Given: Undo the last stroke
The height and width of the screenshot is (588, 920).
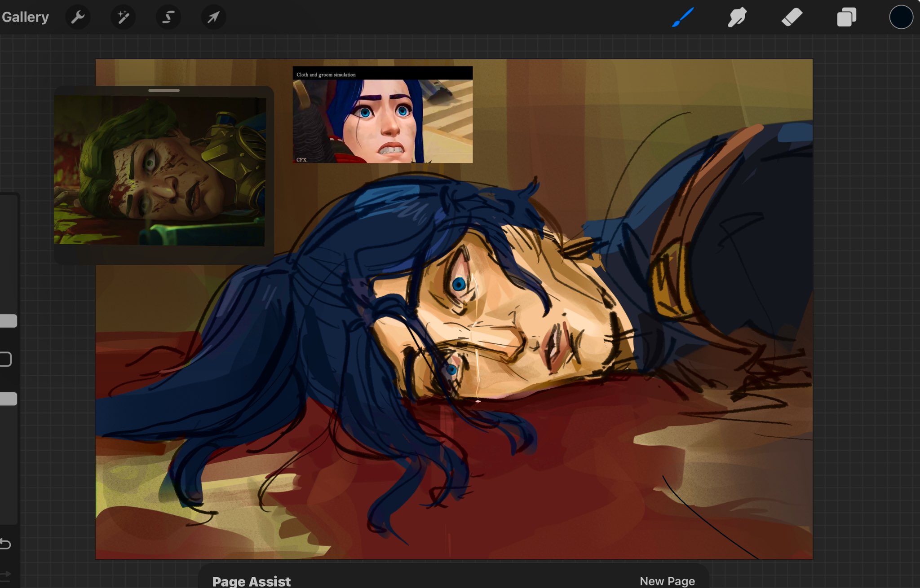Looking at the screenshot, I should click(5, 544).
